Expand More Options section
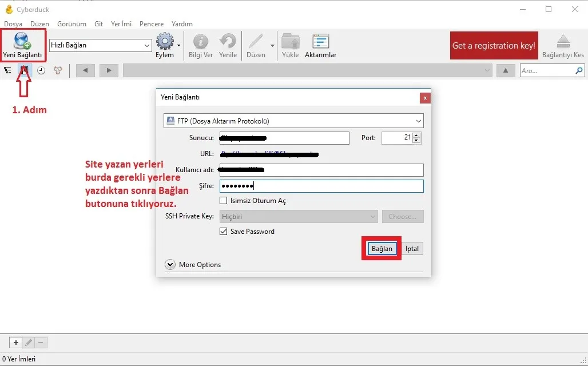Screen dimensions: 588x366 click(x=170, y=265)
